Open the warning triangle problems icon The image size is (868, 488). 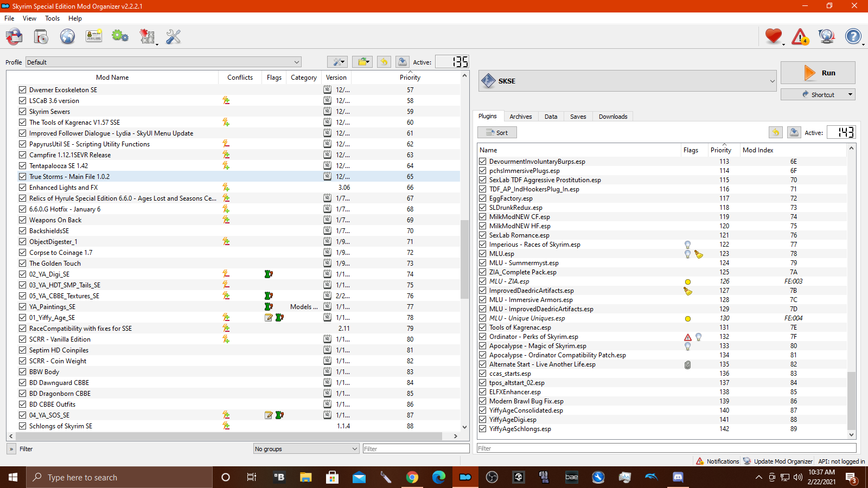tap(800, 37)
